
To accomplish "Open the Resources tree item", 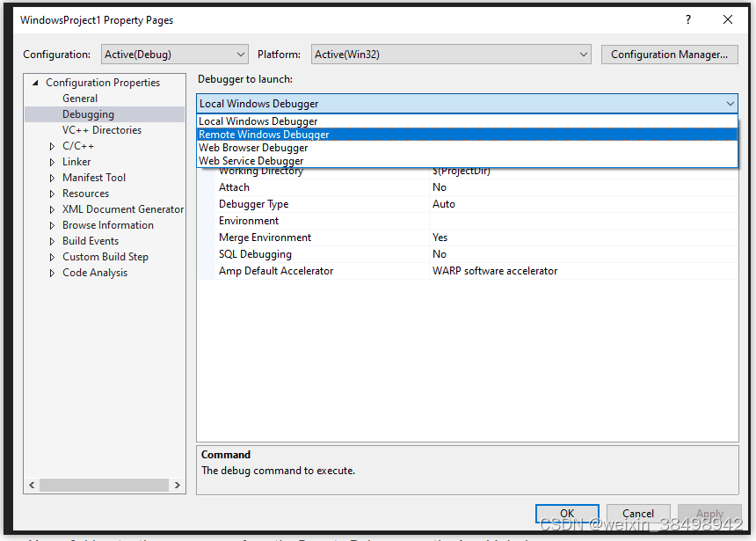I will 86,194.
